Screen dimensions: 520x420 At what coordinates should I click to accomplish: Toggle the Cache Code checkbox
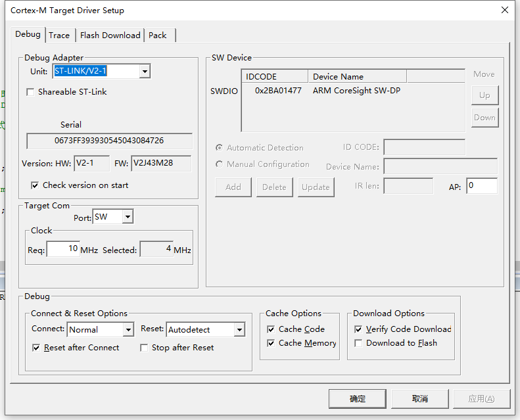point(271,329)
